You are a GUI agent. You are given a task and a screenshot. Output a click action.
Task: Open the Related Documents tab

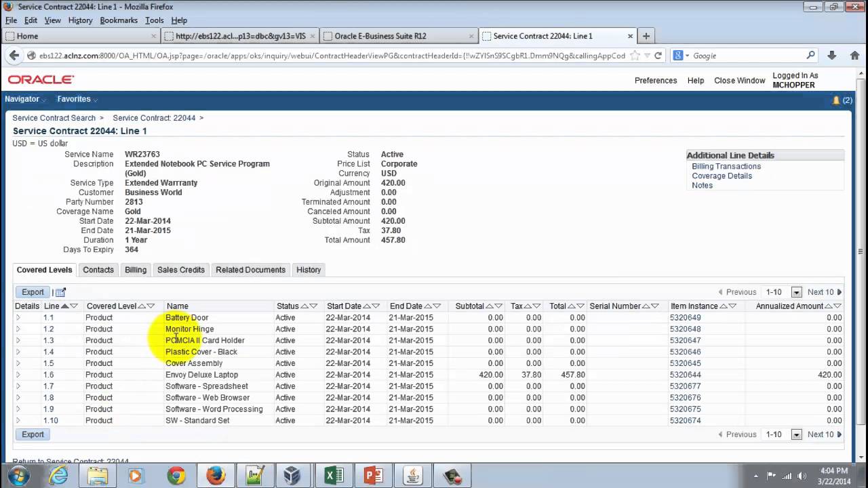click(250, 270)
